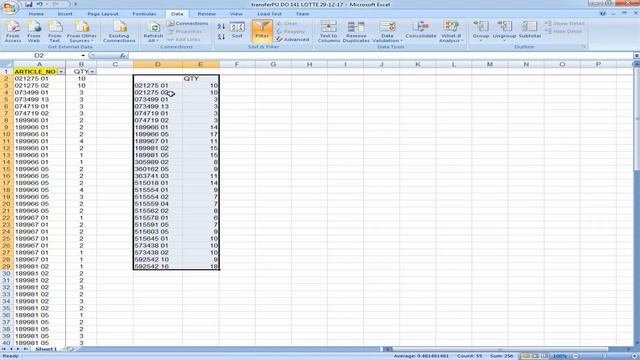The height and width of the screenshot is (360, 640).
Task: Open Name Box dropdown arrow
Action: [x=83, y=56]
